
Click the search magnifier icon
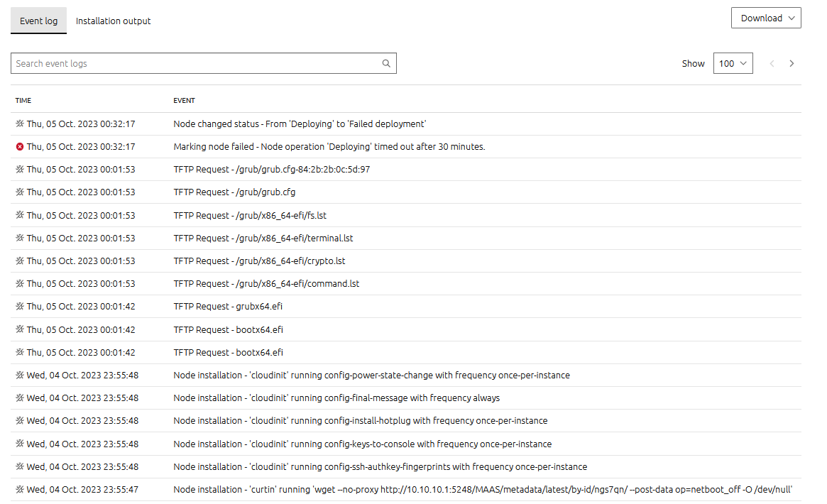[386, 63]
